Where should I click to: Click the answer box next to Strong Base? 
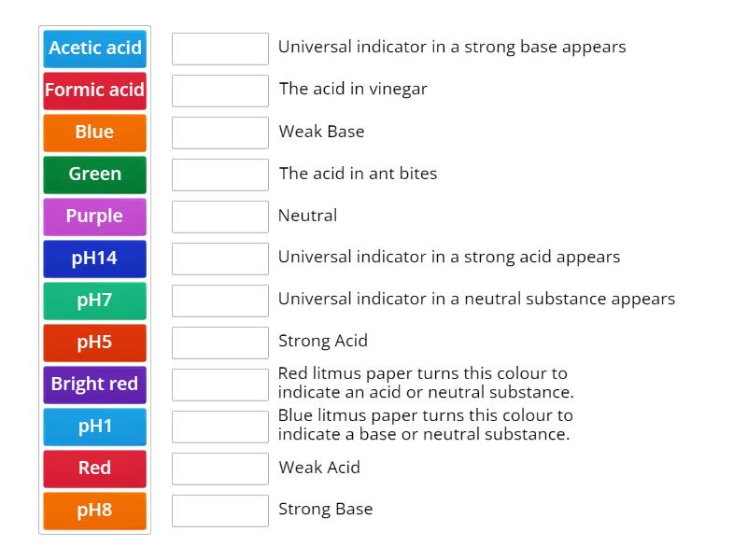click(x=219, y=510)
